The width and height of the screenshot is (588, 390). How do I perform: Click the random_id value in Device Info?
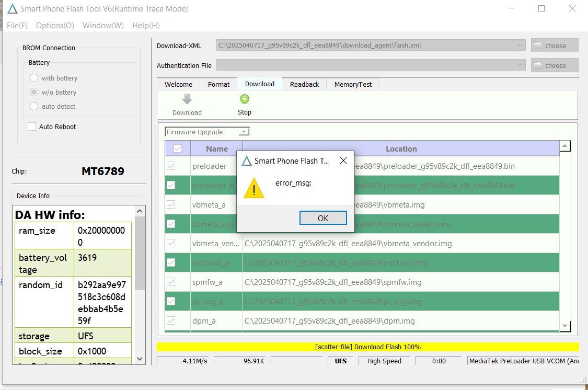(101, 303)
